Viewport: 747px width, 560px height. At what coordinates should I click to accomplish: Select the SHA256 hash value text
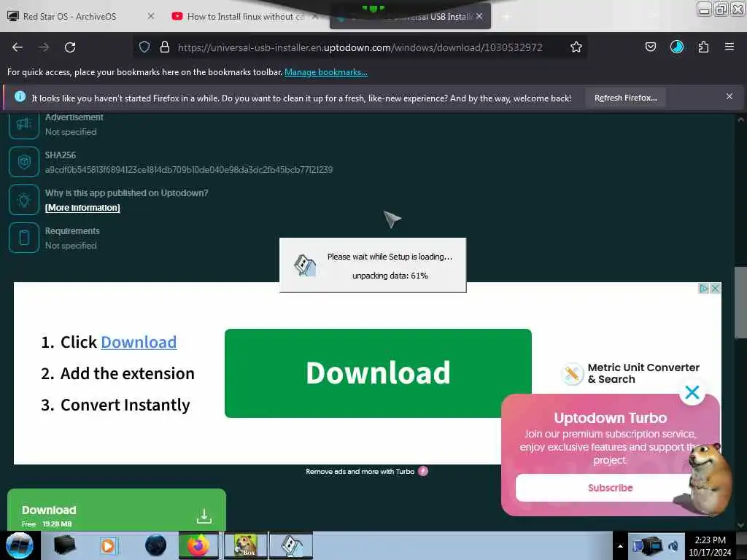189,169
